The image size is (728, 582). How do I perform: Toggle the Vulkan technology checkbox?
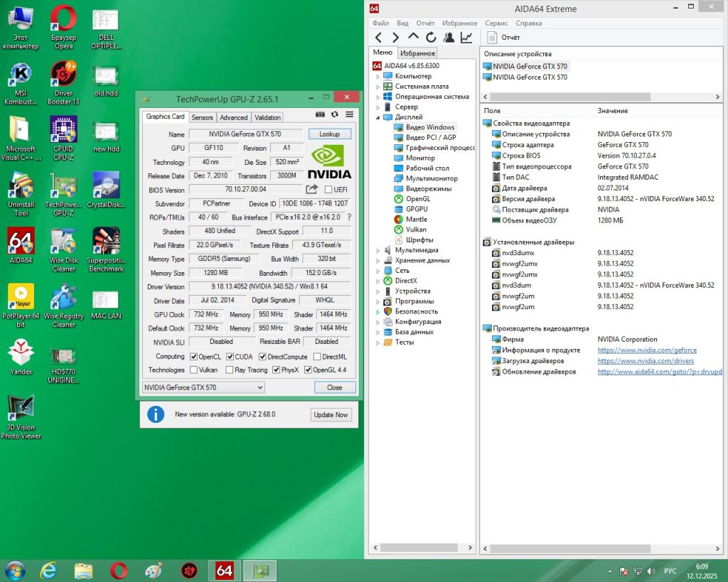pos(194,370)
